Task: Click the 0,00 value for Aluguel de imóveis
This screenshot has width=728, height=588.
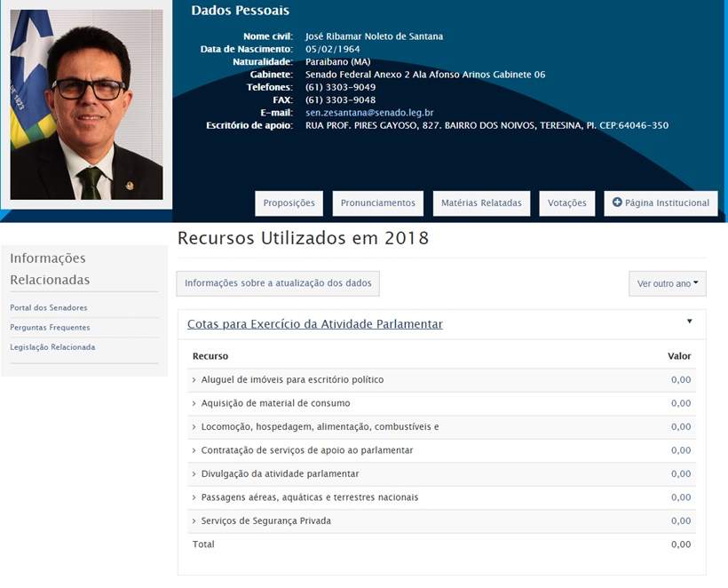Action: coord(681,380)
